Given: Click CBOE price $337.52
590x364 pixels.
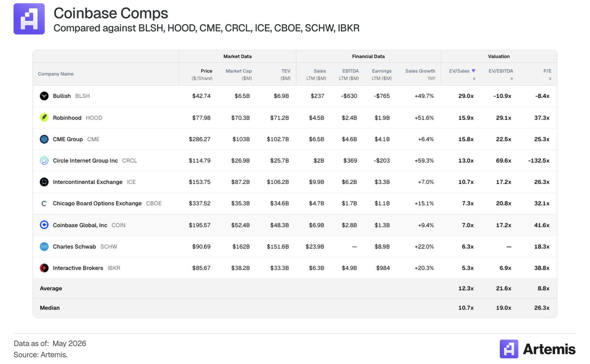Looking at the screenshot, I should [200, 204].
